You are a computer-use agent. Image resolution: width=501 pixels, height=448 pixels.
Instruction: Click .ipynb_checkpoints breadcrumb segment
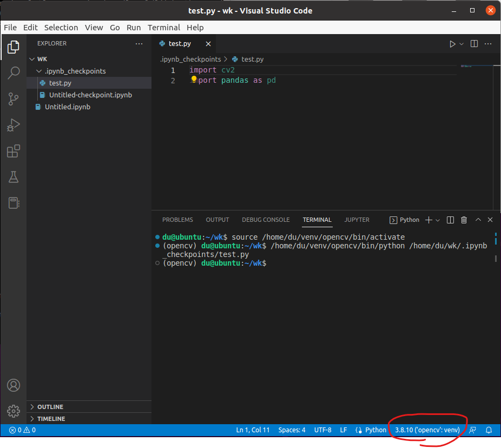(190, 60)
